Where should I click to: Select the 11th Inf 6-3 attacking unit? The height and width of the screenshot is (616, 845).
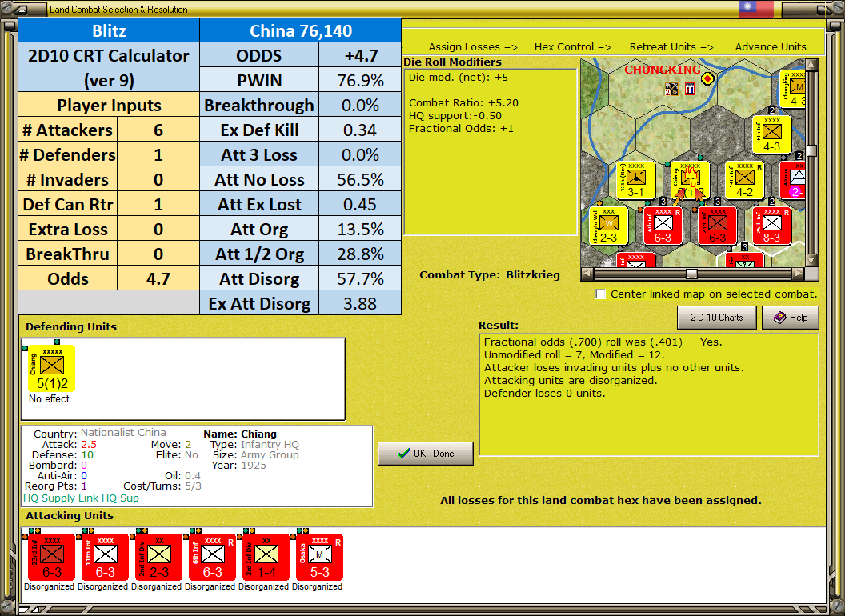105,557
